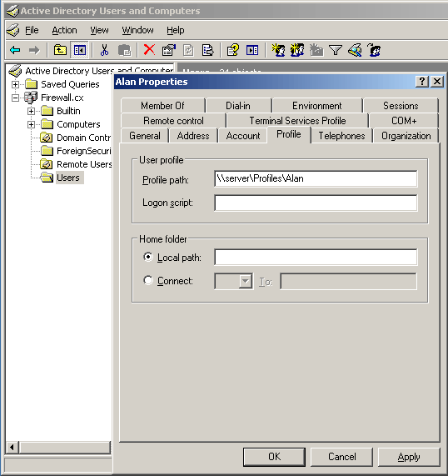The image size is (448, 476).
Task: Open the File menu
Action: click(x=32, y=30)
